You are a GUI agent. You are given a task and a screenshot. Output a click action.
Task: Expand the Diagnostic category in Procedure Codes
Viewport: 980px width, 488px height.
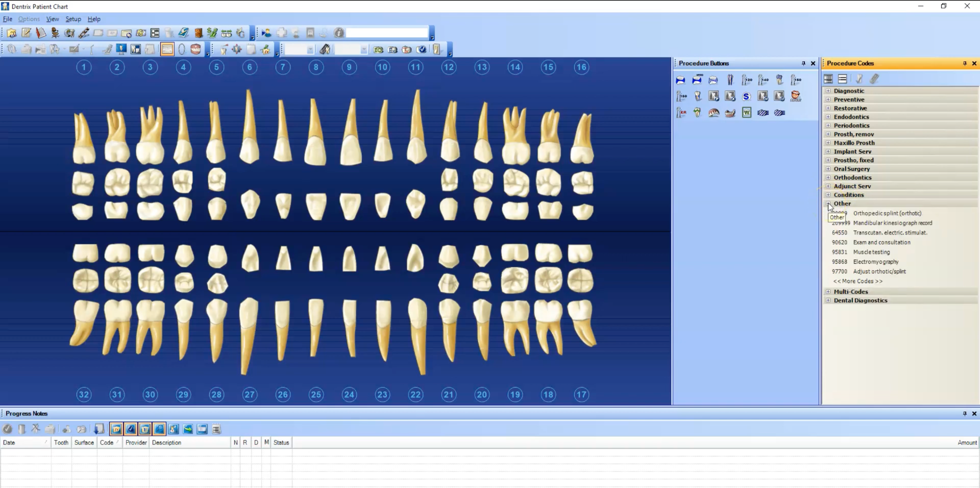[x=828, y=91]
